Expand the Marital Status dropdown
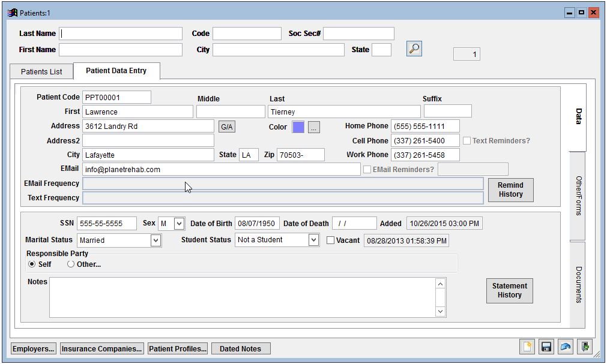 tap(156, 240)
